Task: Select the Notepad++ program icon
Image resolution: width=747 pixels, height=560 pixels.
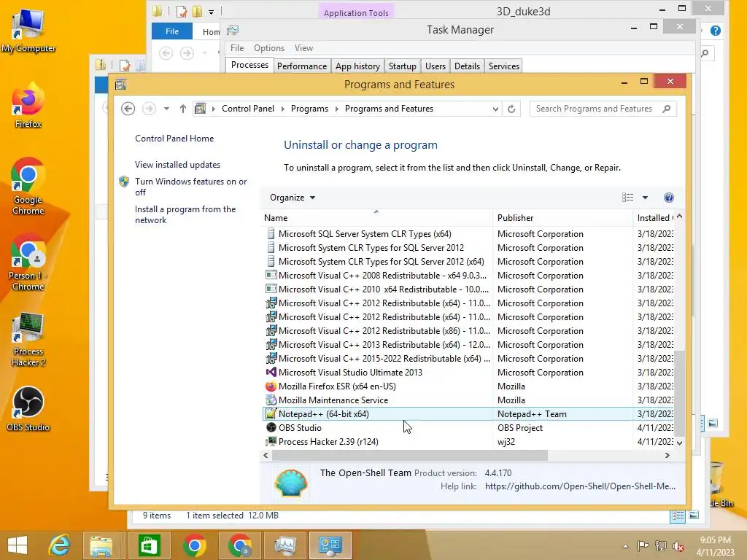Action: (x=271, y=414)
